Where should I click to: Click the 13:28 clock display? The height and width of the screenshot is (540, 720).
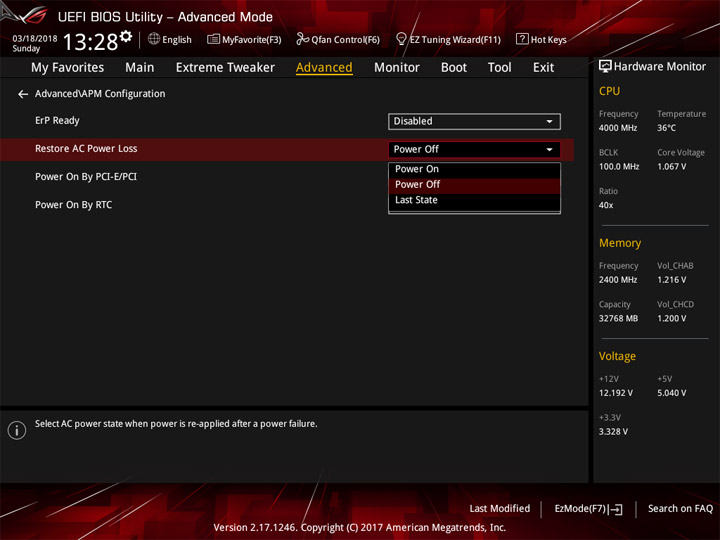90,42
